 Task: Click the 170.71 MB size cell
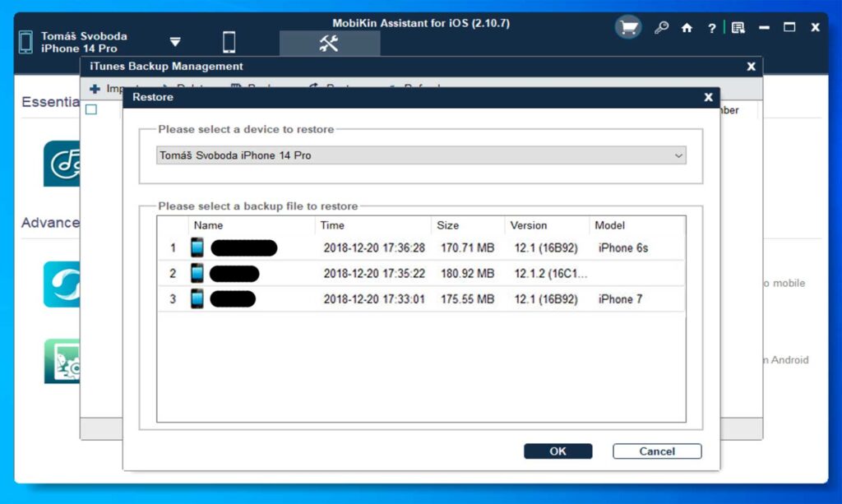[467, 248]
